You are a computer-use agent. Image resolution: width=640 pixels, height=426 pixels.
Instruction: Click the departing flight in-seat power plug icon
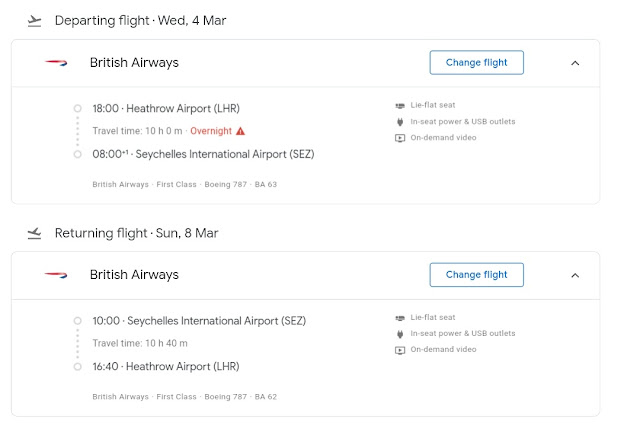click(400, 121)
